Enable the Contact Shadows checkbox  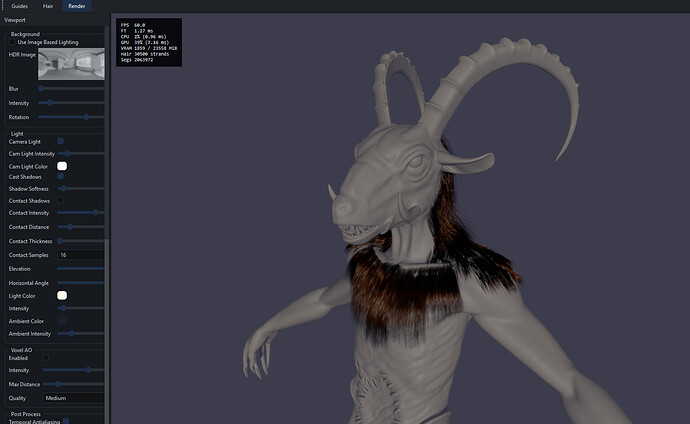61,200
